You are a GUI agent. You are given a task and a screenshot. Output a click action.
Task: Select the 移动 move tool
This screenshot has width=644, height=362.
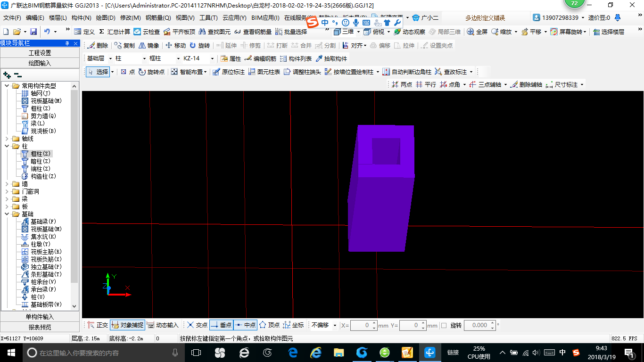click(x=175, y=45)
